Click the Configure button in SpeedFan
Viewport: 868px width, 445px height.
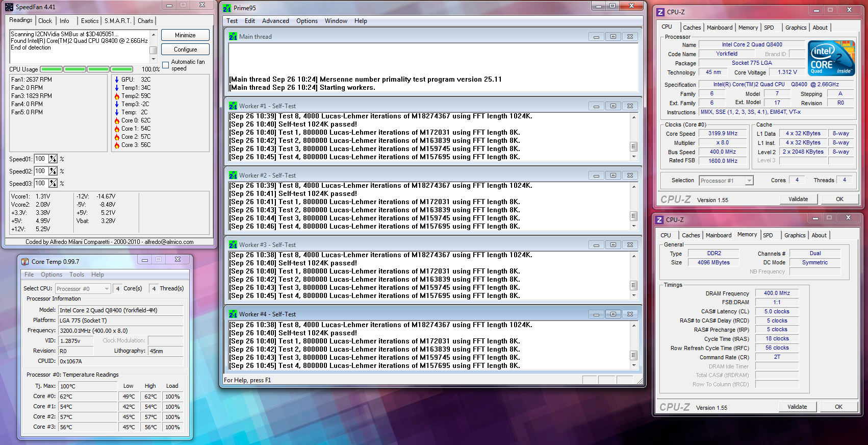[185, 50]
